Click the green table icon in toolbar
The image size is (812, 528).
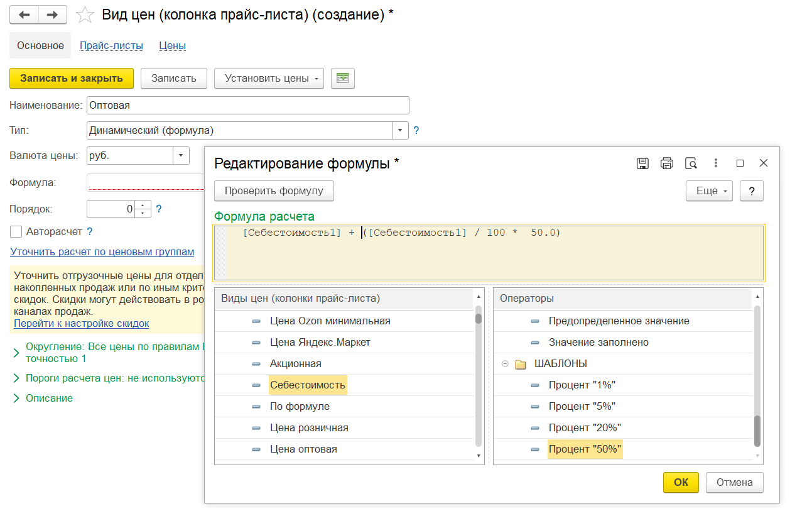point(342,79)
